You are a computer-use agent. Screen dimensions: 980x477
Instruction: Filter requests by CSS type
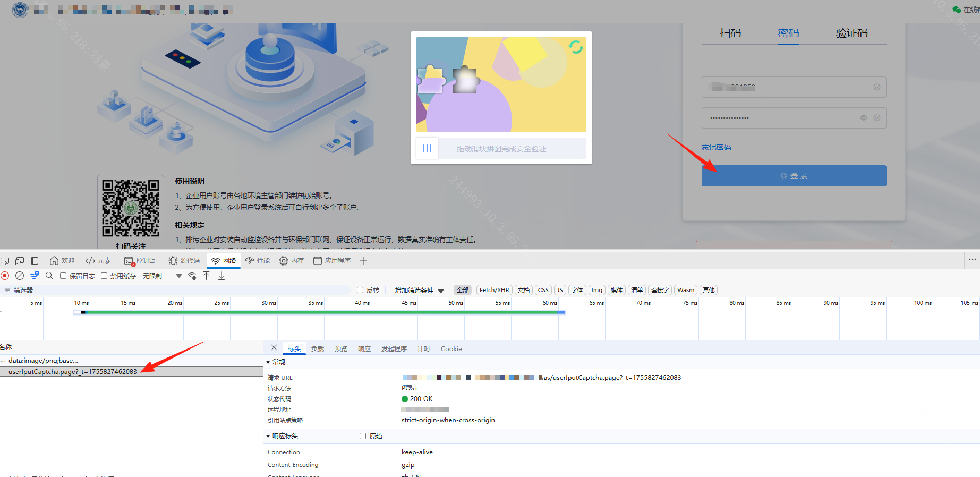(x=543, y=290)
